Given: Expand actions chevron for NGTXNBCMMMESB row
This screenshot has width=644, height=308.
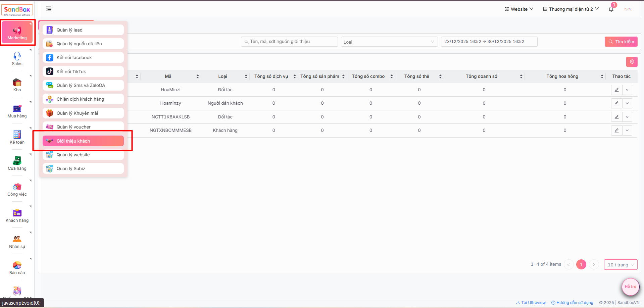Looking at the screenshot, I should (627, 131).
